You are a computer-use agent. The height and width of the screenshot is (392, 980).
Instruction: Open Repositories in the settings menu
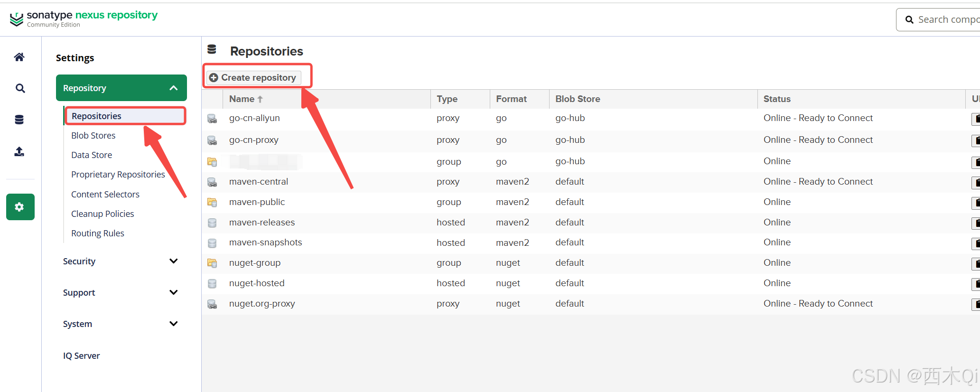[125, 116]
